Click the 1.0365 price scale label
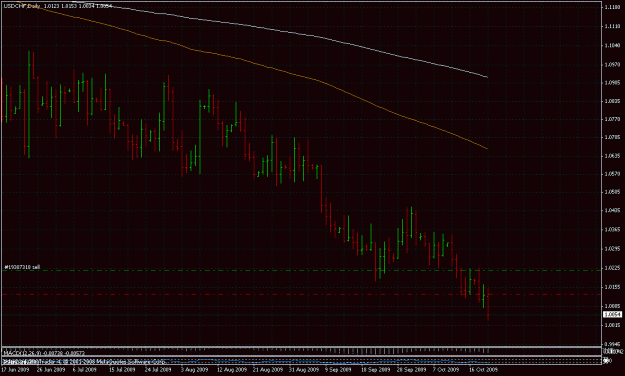625x376 pixels. pyautogui.click(x=613, y=230)
